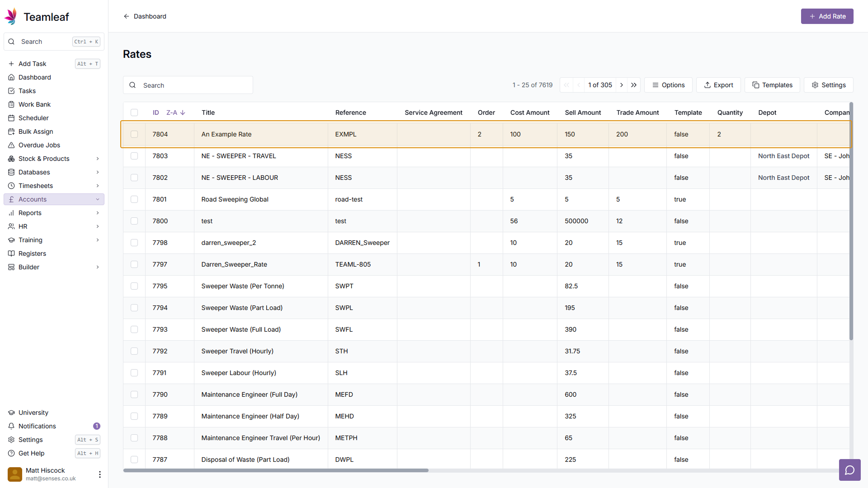Open the chat support bubble icon
This screenshot has width=868, height=488.
coord(849,470)
